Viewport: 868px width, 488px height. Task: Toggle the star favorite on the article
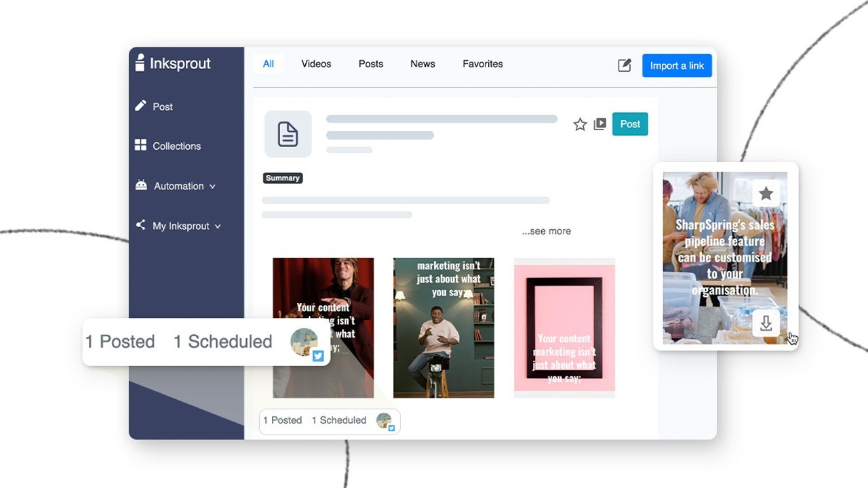pos(580,124)
